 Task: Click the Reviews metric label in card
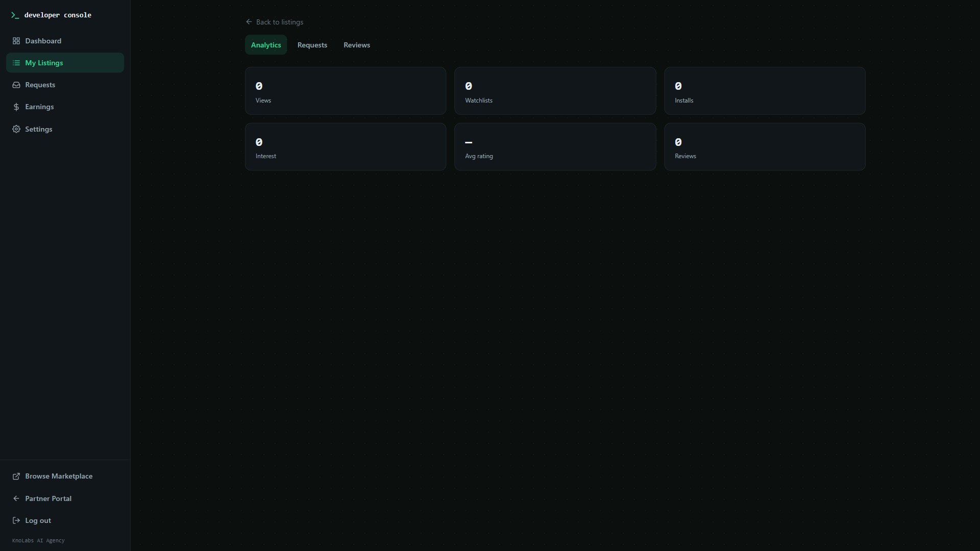(685, 156)
